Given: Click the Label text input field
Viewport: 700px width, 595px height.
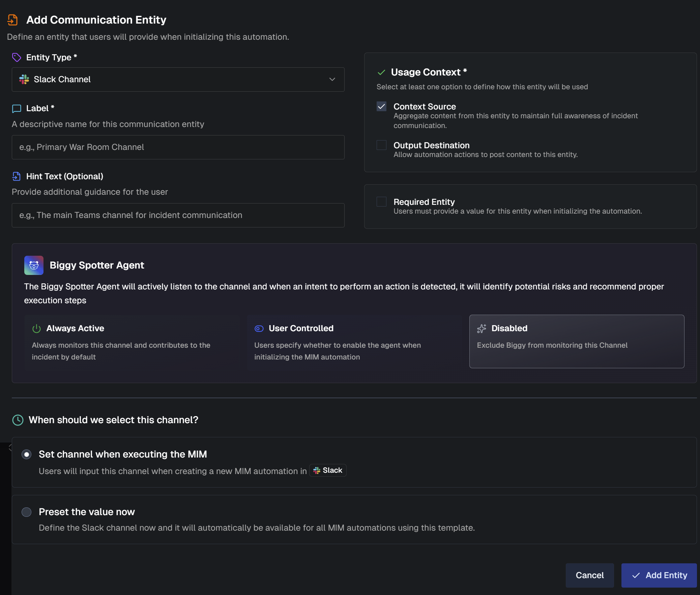Looking at the screenshot, I should (178, 147).
